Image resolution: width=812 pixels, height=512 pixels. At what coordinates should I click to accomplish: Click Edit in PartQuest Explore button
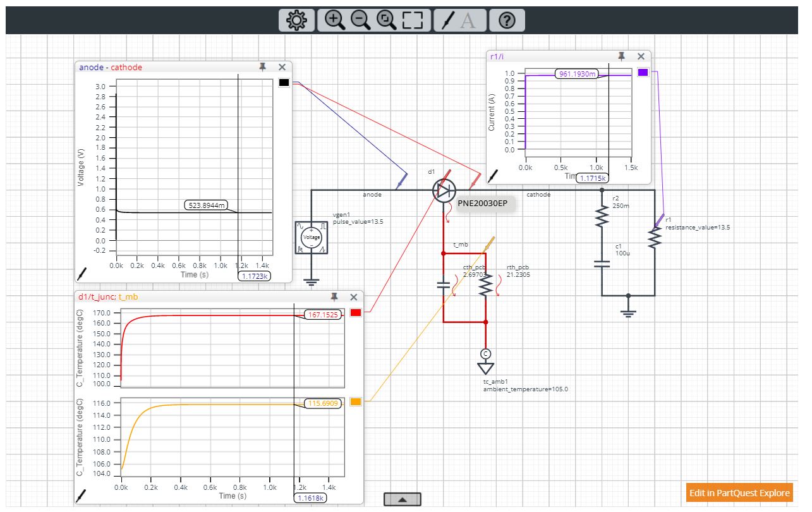(739, 492)
